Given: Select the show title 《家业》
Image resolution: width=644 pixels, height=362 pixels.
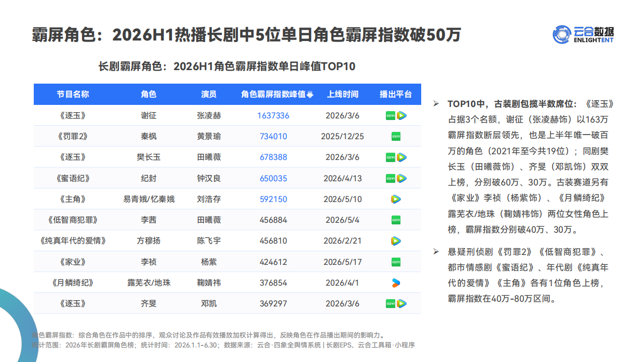Looking at the screenshot, I should point(73,262).
